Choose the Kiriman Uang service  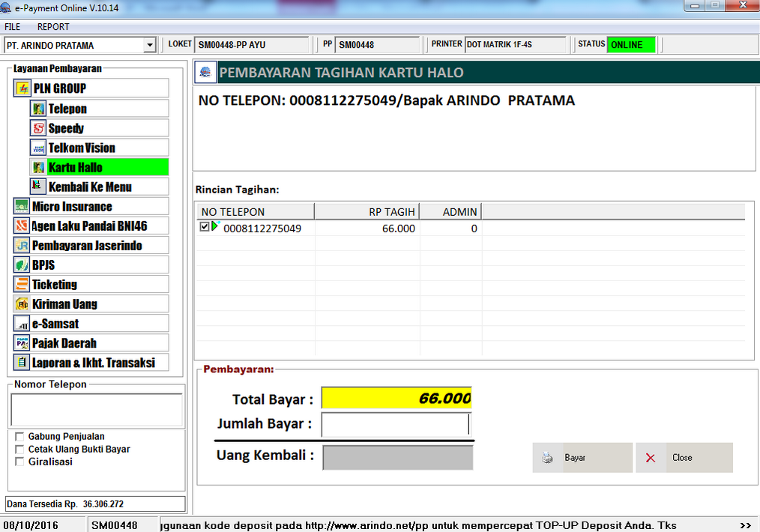[91, 303]
